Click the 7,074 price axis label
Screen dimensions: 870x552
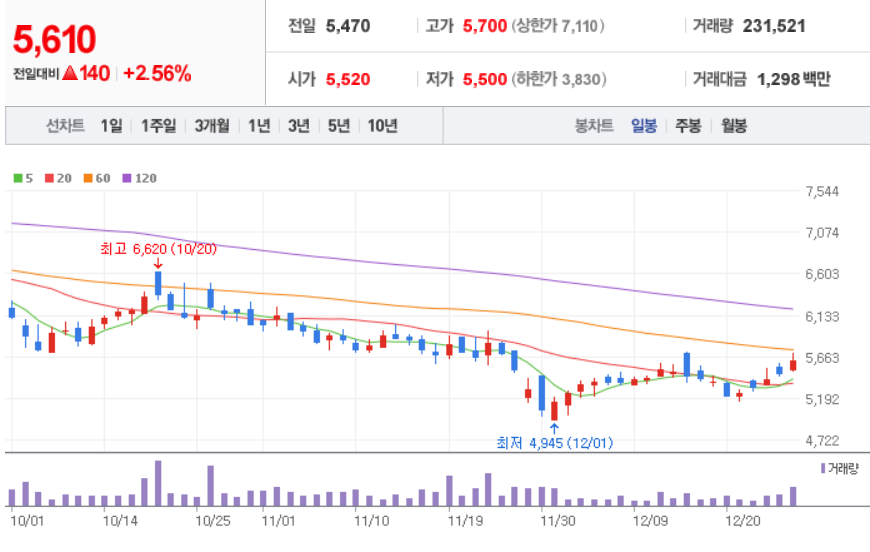822,233
